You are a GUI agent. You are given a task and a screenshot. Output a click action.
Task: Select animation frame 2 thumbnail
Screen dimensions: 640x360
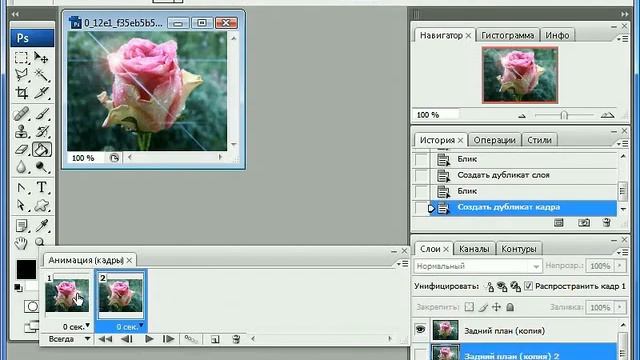point(121,296)
